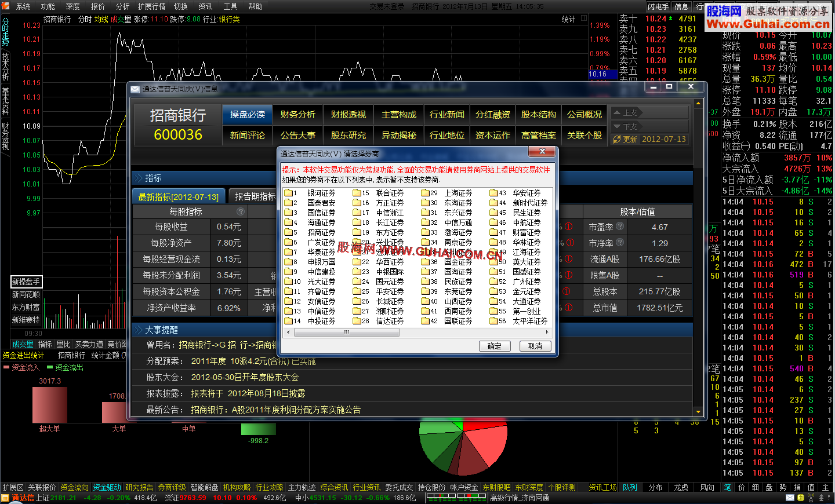Click the 通达信 logo in status bar
Screen dimensions: 835x504
pyautogui.click(x=19, y=498)
